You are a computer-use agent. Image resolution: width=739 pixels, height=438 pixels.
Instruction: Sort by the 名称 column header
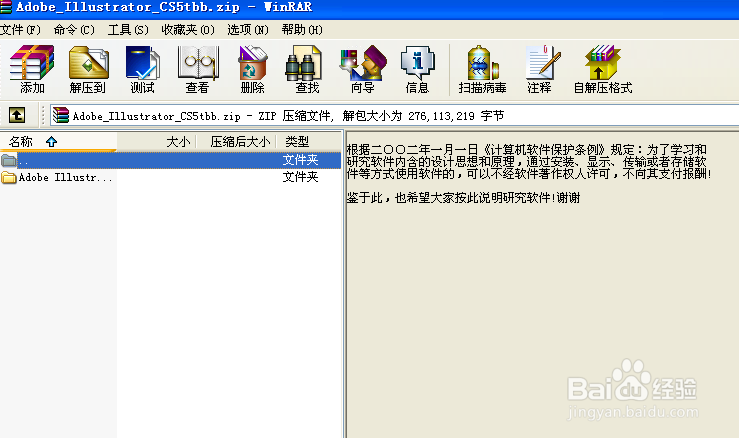(58, 141)
